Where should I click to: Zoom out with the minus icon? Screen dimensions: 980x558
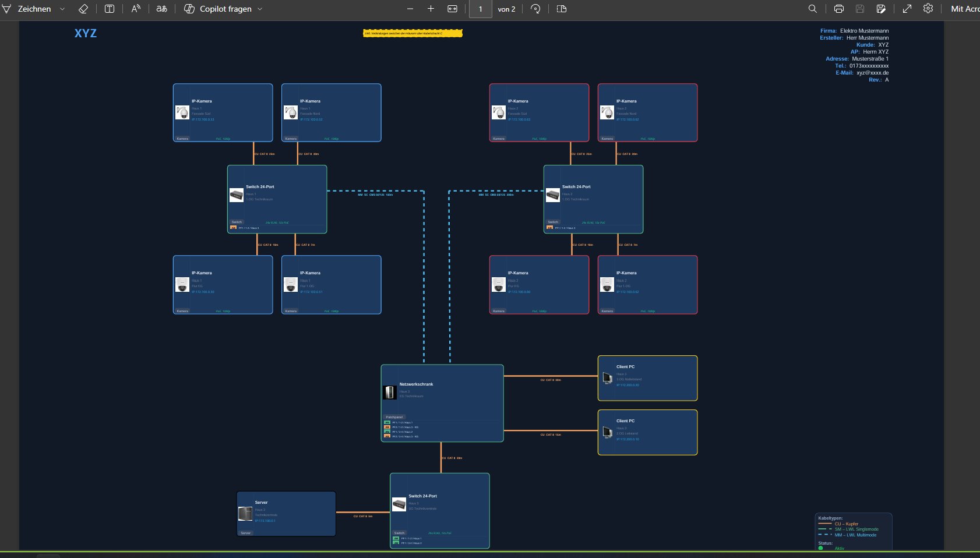pos(410,9)
